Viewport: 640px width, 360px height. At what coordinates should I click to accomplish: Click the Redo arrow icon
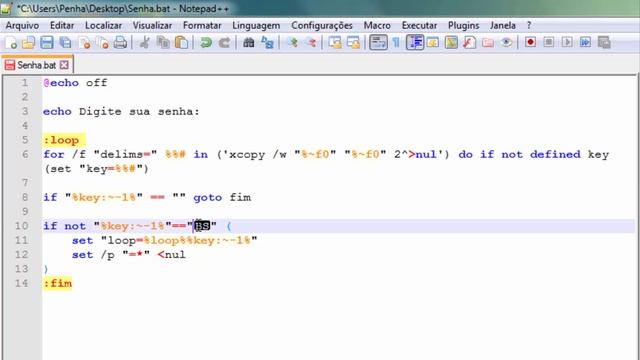click(x=224, y=42)
